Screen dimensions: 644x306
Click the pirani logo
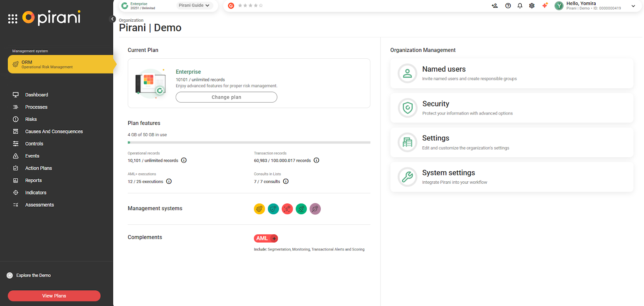point(51,18)
